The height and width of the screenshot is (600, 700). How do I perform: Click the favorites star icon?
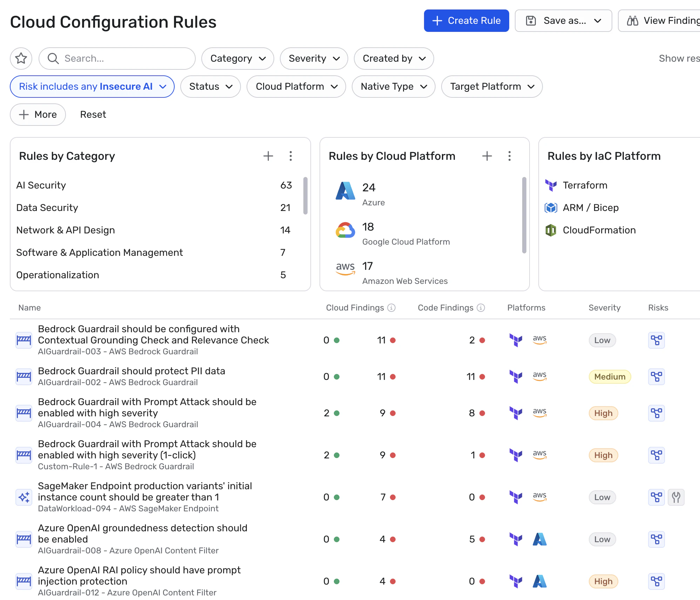pos(21,58)
